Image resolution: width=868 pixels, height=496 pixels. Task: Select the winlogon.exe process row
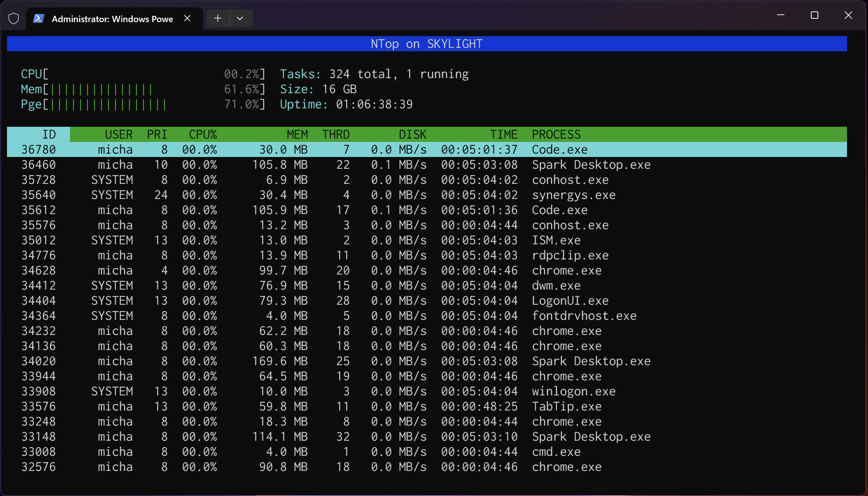tap(427, 391)
